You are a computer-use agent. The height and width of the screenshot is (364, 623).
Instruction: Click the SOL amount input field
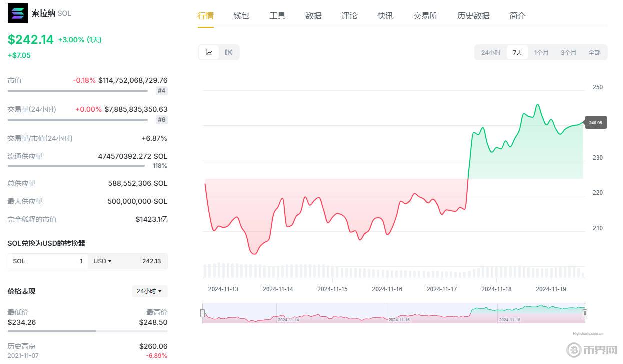(x=48, y=261)
